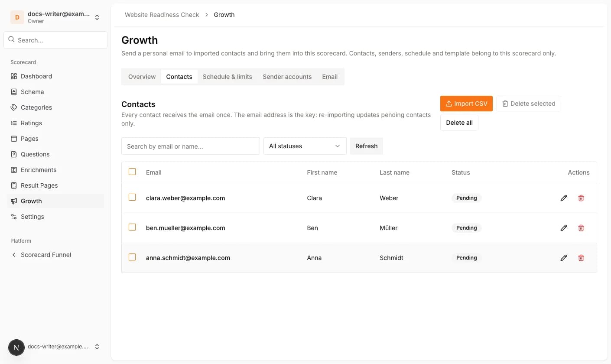Click the contacts search by email field
This screenshot has height=364, width=611.
point(191,146)
